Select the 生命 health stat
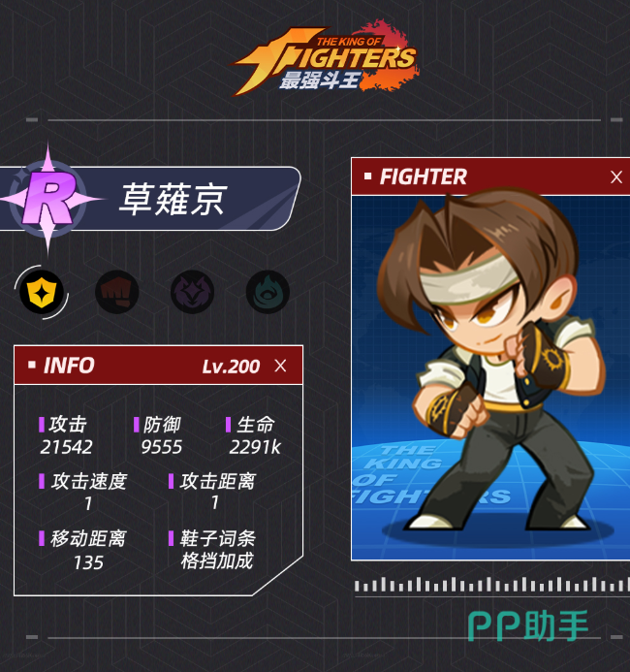 (x=254, y=435)
